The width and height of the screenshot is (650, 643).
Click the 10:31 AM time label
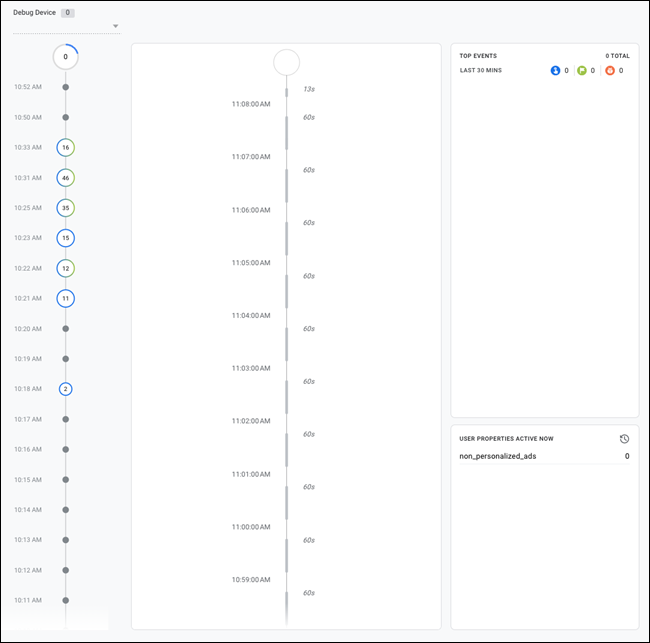(28, 178)
